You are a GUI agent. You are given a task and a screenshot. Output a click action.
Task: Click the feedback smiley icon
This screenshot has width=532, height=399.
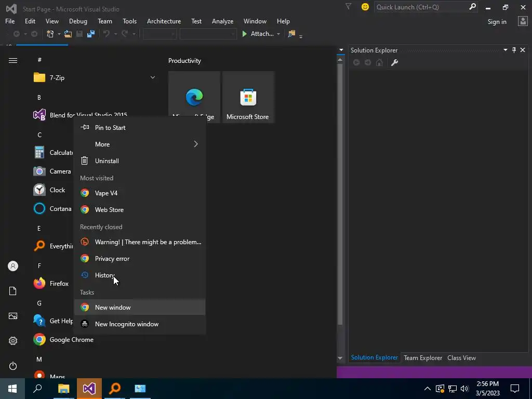365,7
